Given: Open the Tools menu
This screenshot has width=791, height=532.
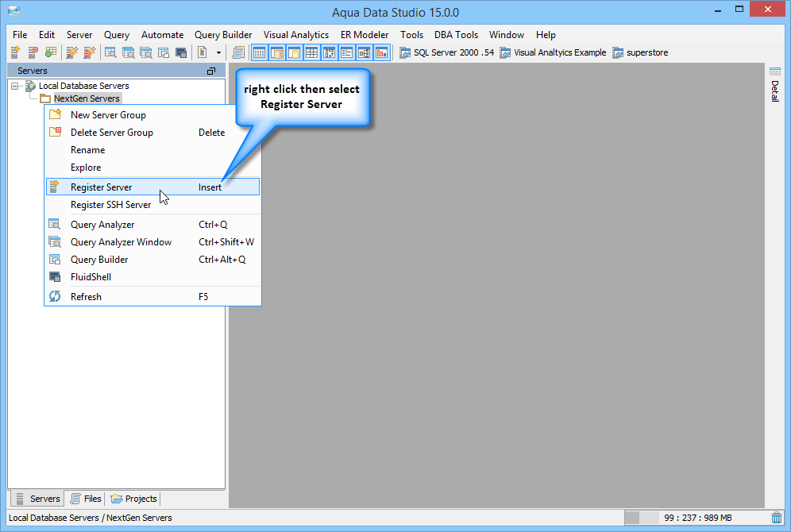Looking at the screenshot, I should click(x=411, y=35).
